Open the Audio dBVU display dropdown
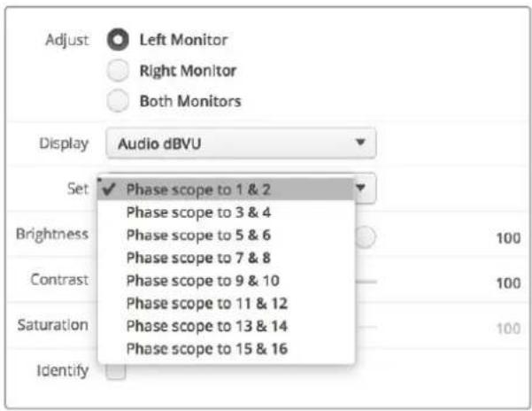 [x=241, y=143]
